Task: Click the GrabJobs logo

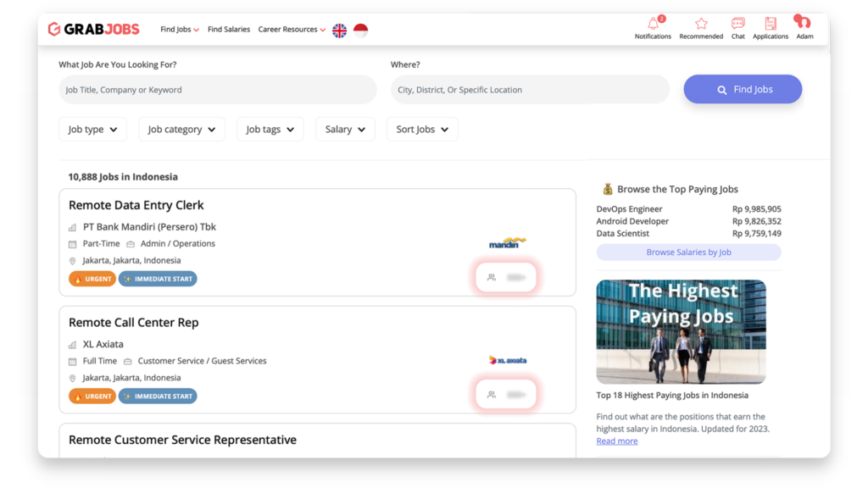Action: click(x=93, y=30)
